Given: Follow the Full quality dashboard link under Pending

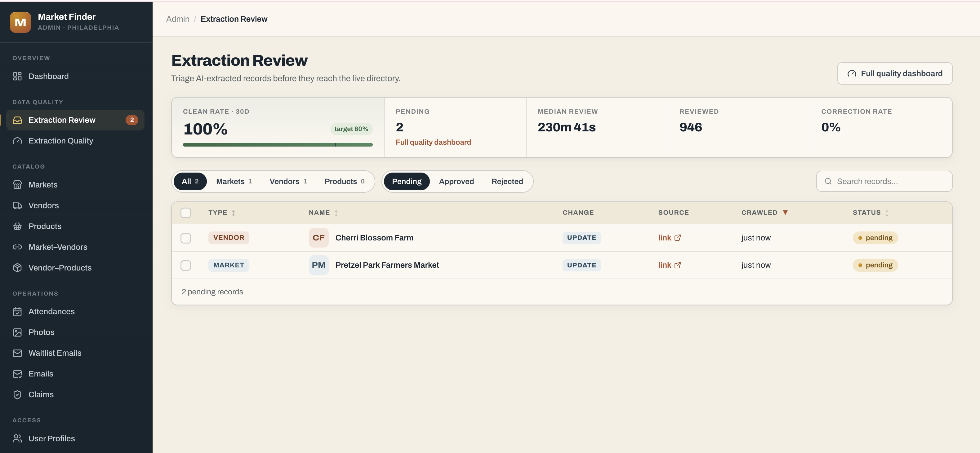Looking at the screenshot, I should coord(433,142).
